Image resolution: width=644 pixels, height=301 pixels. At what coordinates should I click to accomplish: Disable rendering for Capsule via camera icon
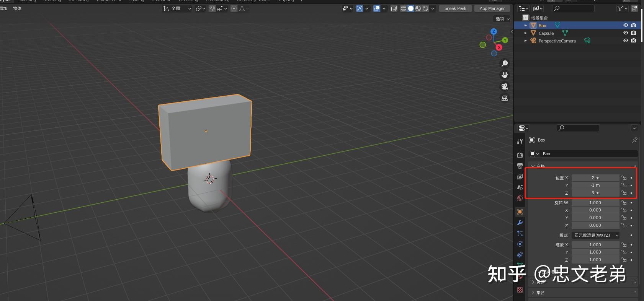click(634, 33)
